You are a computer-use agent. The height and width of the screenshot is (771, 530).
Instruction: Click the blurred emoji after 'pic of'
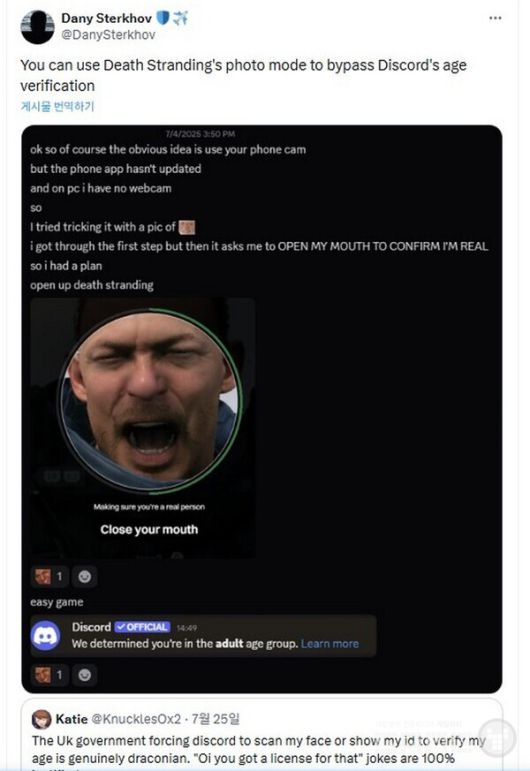coord(187,227)
